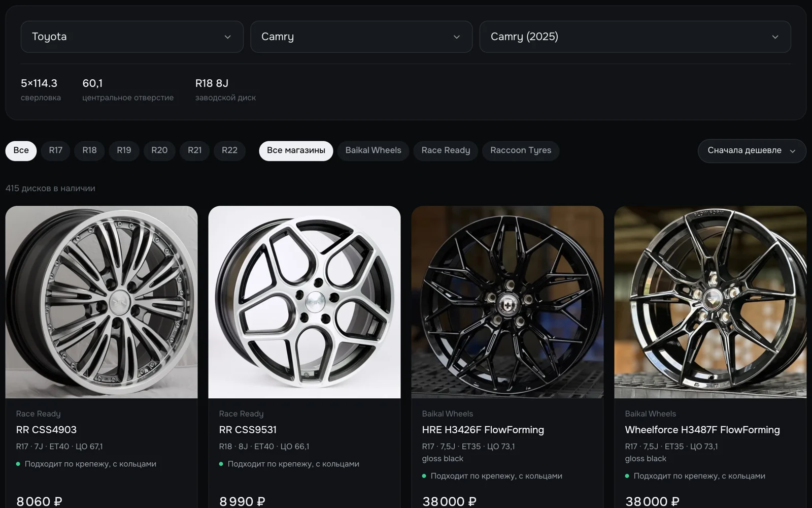Select the 'Все' size filter chip

(x=21, y=151)
